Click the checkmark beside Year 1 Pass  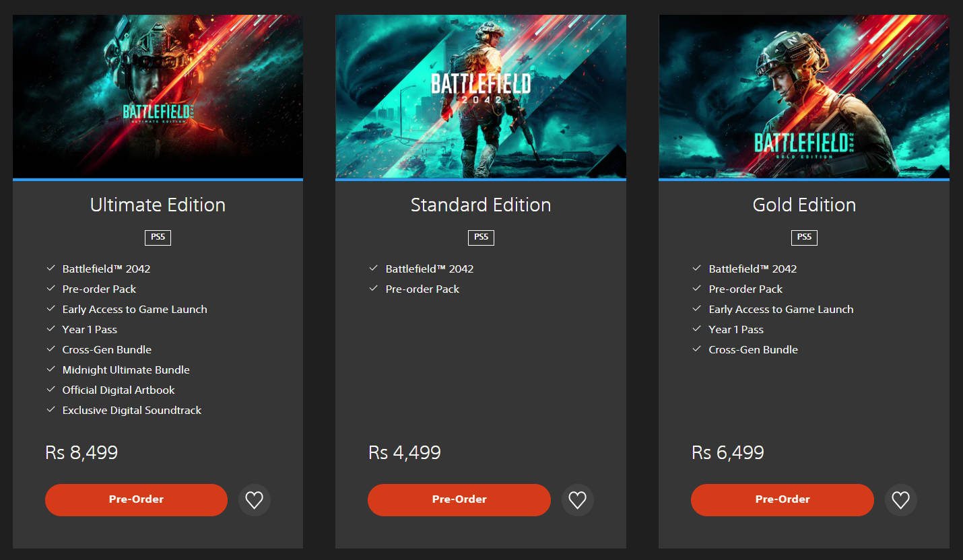point(51,329)
